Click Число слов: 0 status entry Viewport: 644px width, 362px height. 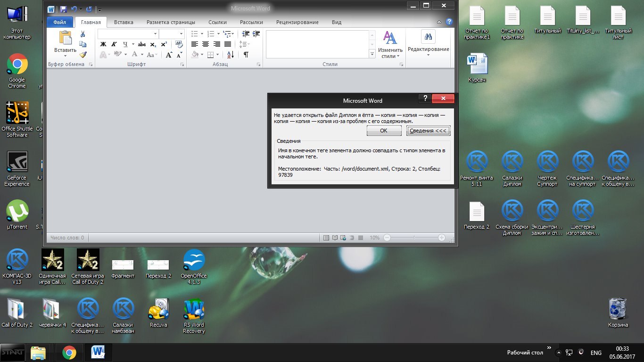click(x=67, y=238)
